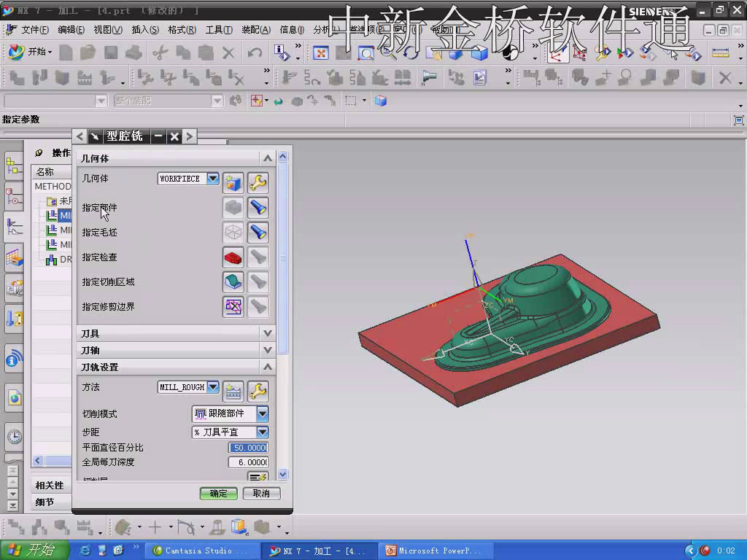Viewport: 747px width, 560px height.
Task: Click the create operation icon in the toolbar
Action: click(107, 77)
